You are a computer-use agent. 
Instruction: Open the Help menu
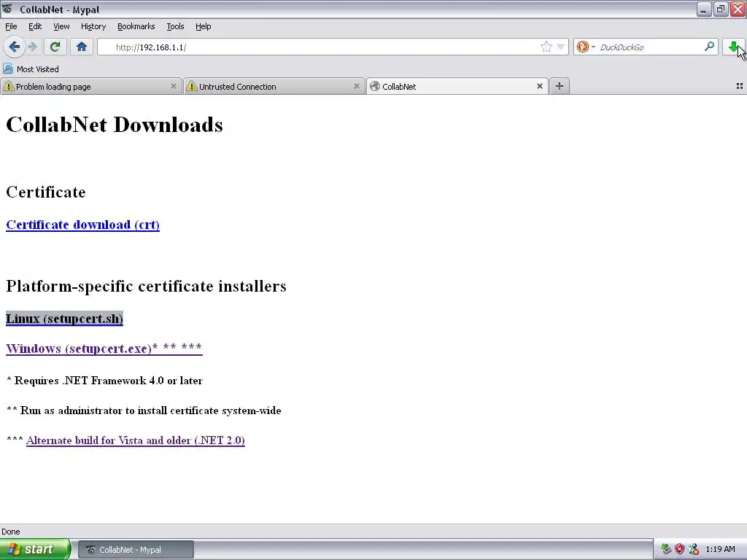(203, 26)
